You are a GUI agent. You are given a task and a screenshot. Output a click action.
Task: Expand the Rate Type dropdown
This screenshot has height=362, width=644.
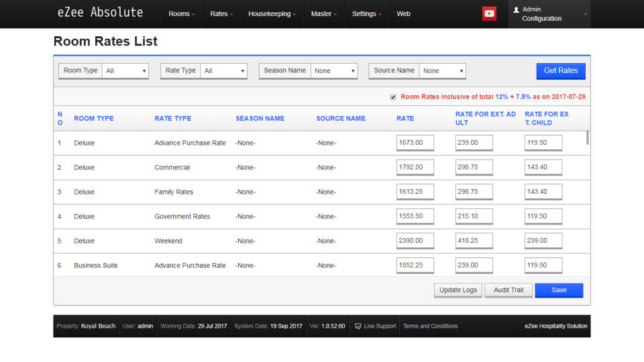[x=224, y=71]
